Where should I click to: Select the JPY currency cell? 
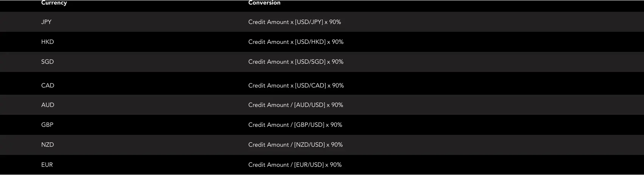[46, 22]
